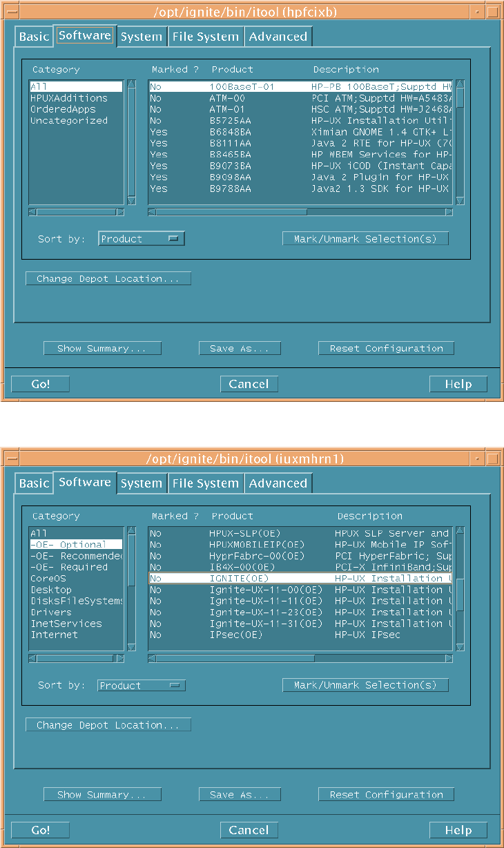
Task: Open Sort by Product dropdown in hpfcixb window
Action: (x=142, y=239)
